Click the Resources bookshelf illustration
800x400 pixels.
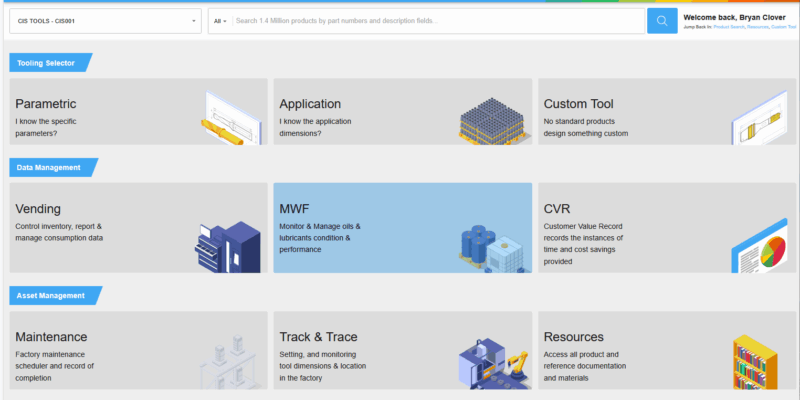[x=760, y=362]
